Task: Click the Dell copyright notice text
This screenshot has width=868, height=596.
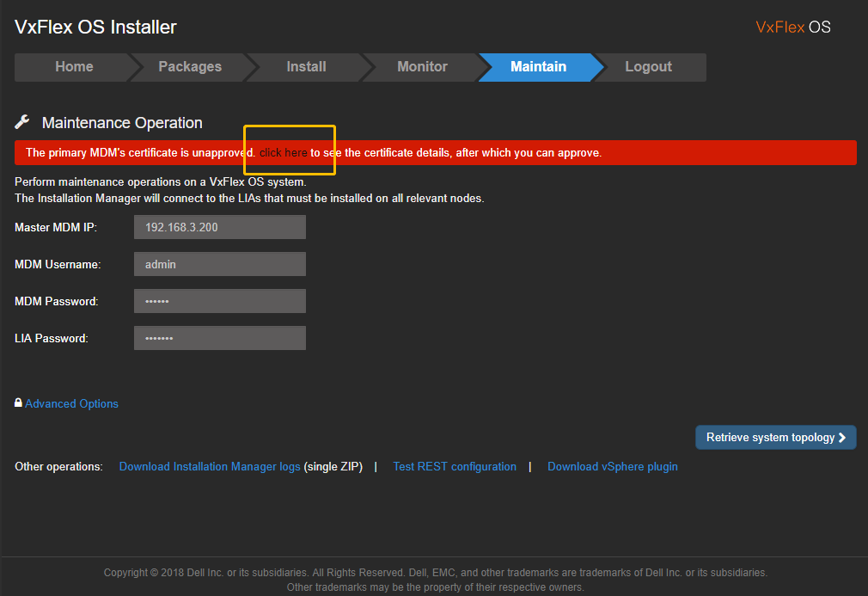Action: [x=435, y=580]
